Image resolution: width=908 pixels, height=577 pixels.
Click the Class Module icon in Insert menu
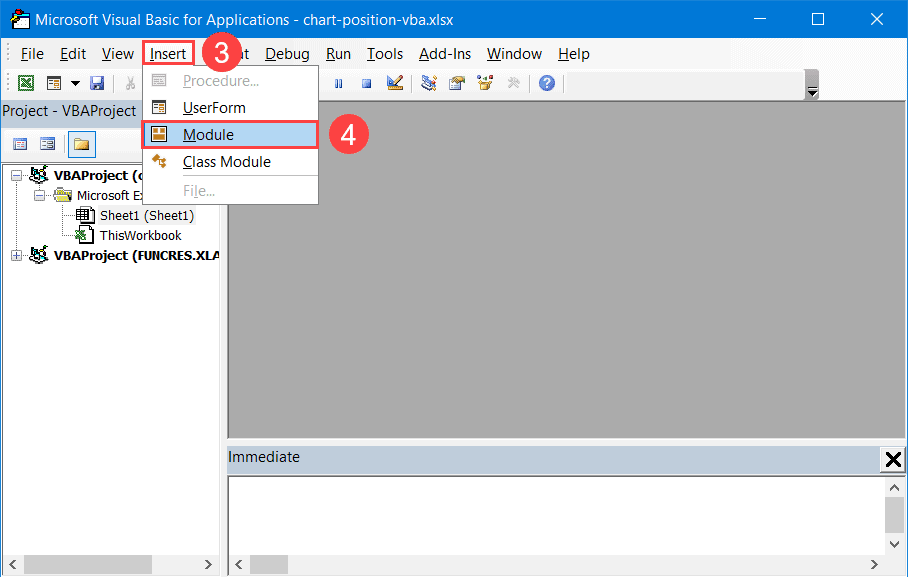(x=159, y=161)
